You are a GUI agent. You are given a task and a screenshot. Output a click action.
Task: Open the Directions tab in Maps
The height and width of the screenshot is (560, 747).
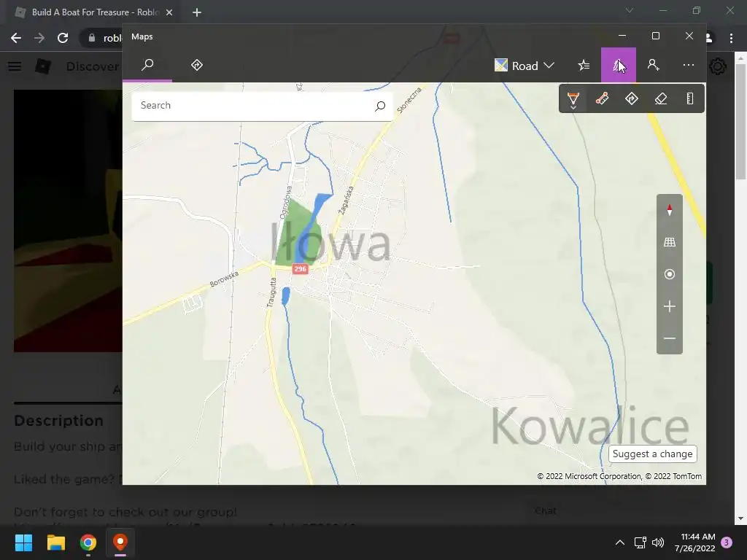(197, 65)
